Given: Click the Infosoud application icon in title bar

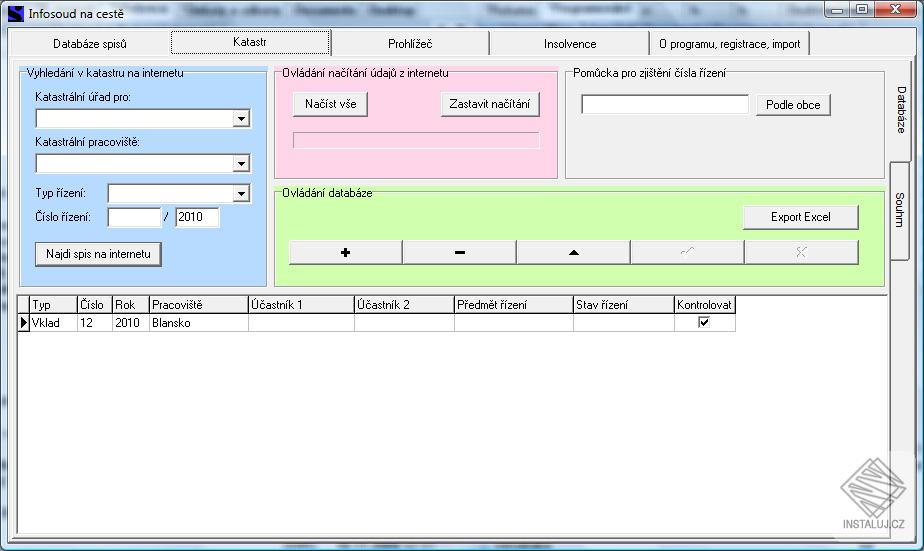Looking at the screenshot, I should coord(16,13).
